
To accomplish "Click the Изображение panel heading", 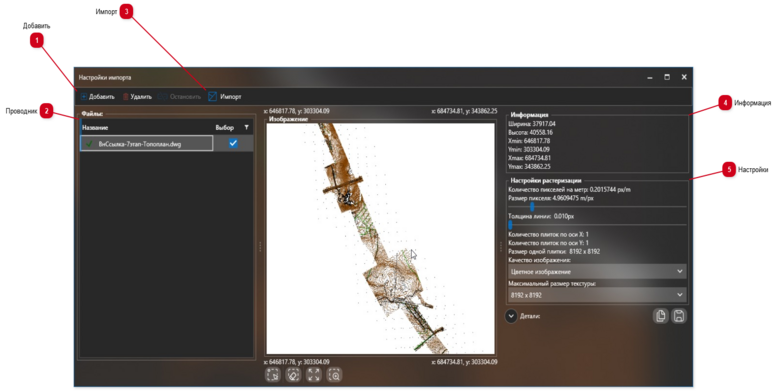I will tap(288, 119).
